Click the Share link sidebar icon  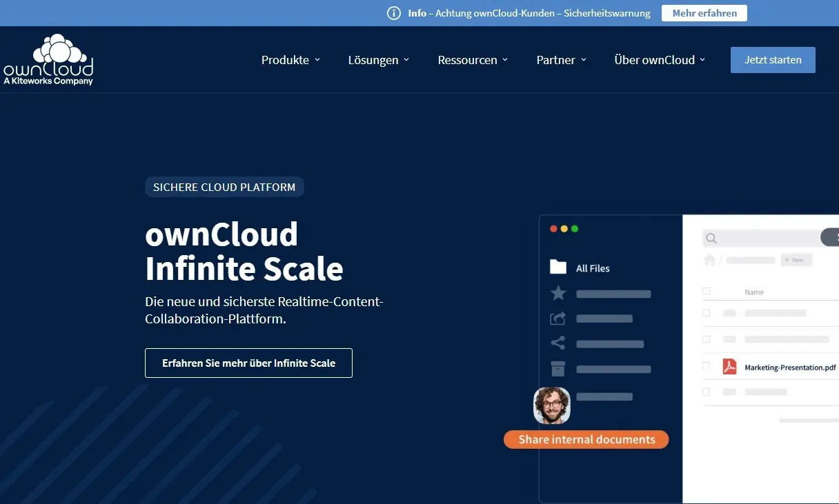click(x=558, y=343)
